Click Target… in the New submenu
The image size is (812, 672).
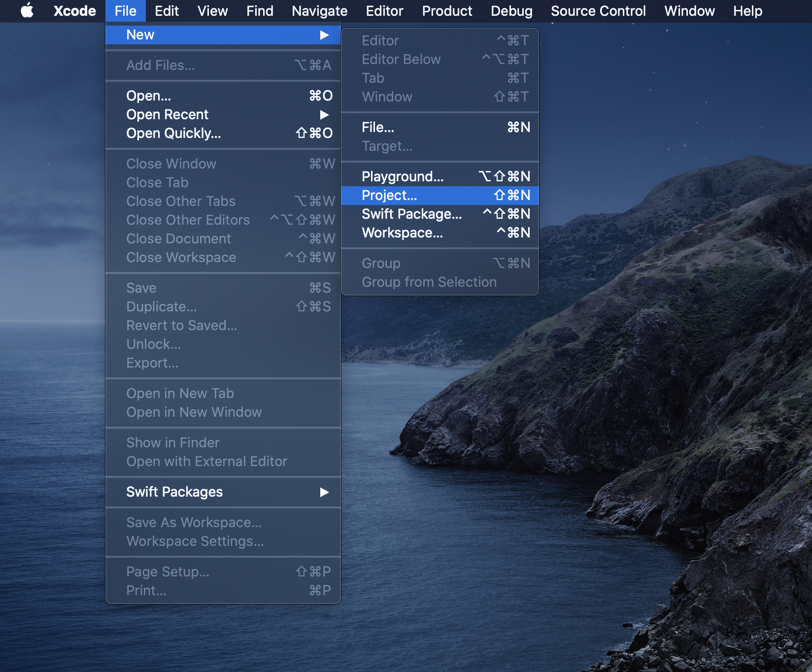[x=440, y=146]
